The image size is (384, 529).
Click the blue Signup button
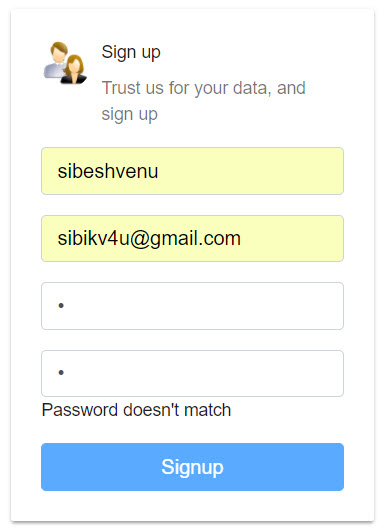tap(192, 467)
